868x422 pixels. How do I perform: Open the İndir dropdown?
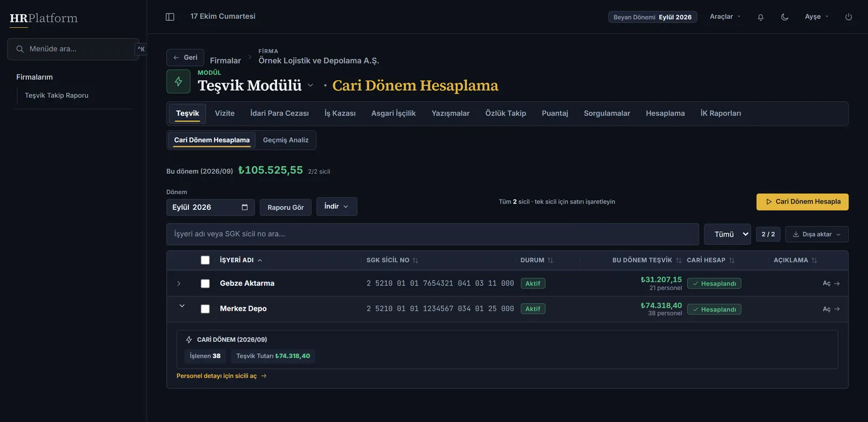tap(337, 207)
